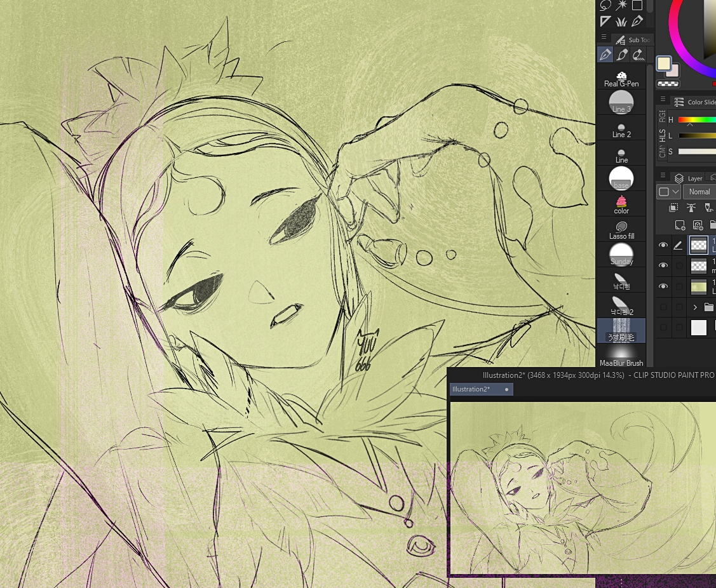The image size is (716, 588).
Task: Open the Sub Tool palette menu button
Action: point(604,37)
